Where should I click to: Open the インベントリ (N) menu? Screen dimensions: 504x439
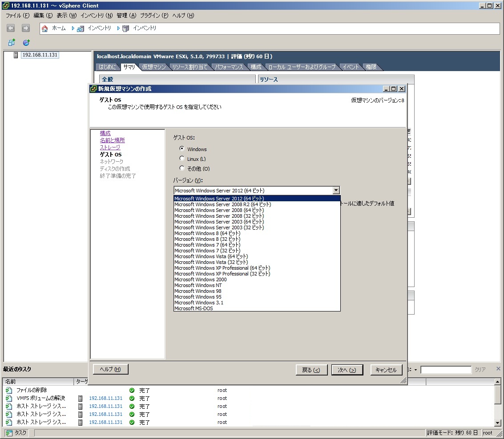tap(97, 16)
